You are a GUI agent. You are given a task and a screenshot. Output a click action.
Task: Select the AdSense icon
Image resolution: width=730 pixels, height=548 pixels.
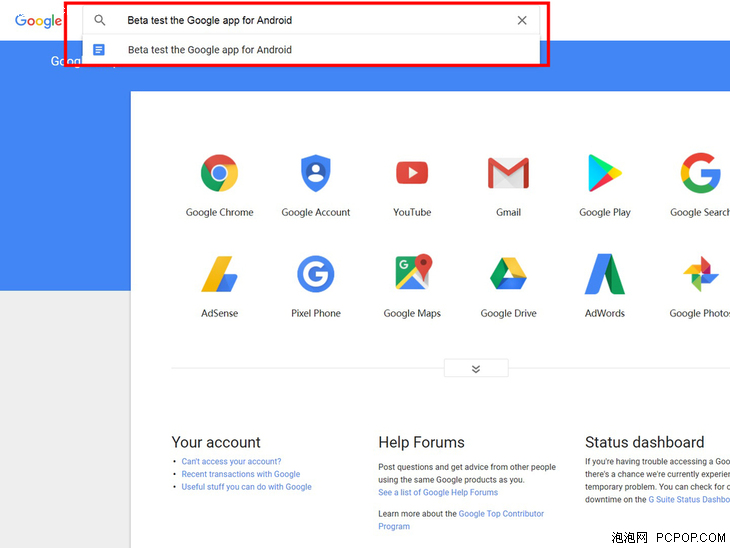(219, 274)
